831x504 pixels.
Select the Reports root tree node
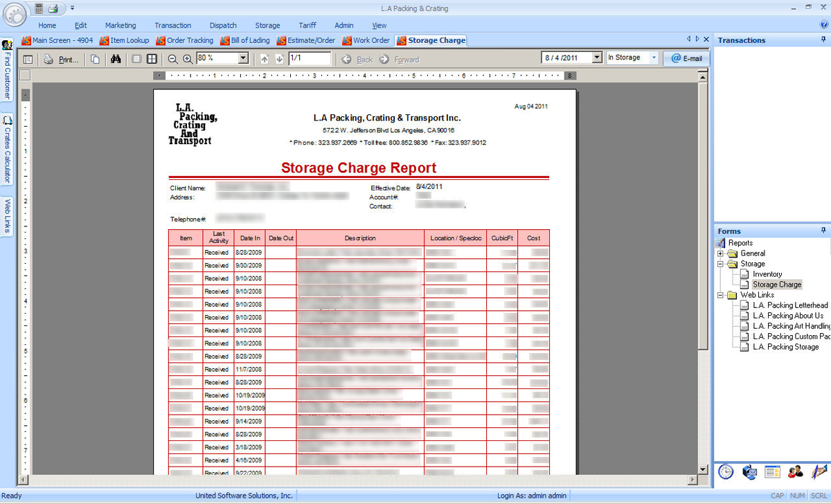coord(740,243)
